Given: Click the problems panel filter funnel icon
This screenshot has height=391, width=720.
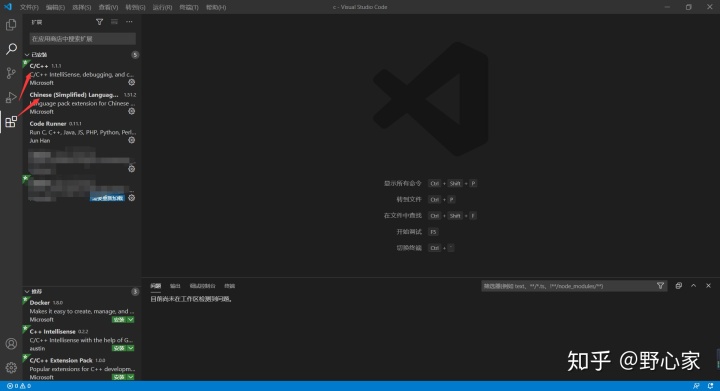Looking at the screenshot, I should click(660, 286).
